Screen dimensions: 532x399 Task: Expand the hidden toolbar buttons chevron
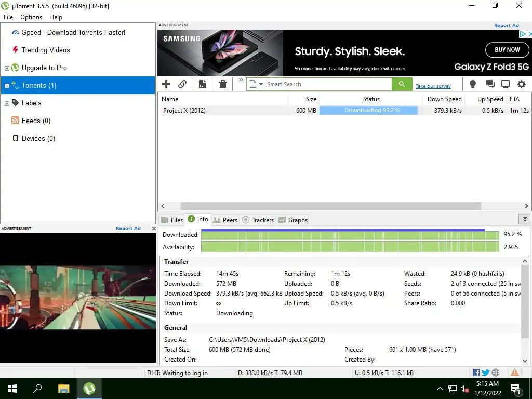241,80
